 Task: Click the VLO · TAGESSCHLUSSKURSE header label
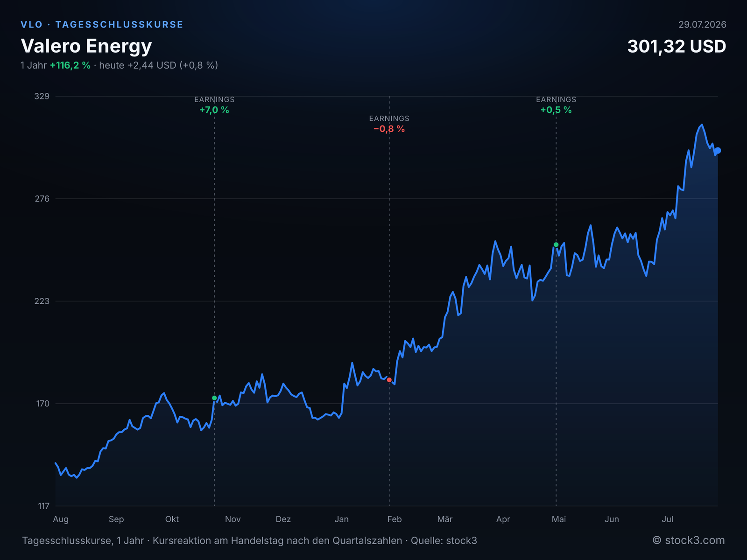pos(102,24)
